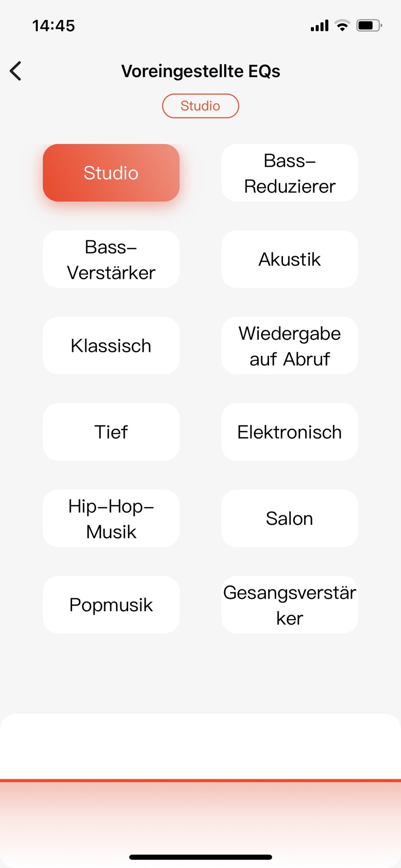
Task: Switch to the Akustik preset
Action: 289,259
